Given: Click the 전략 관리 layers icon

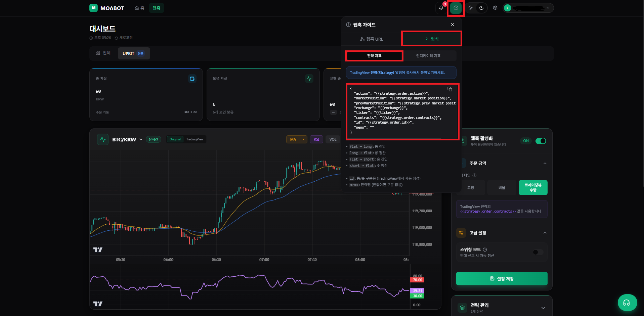Looking at the screenshot, I should (x=463, y=308).
